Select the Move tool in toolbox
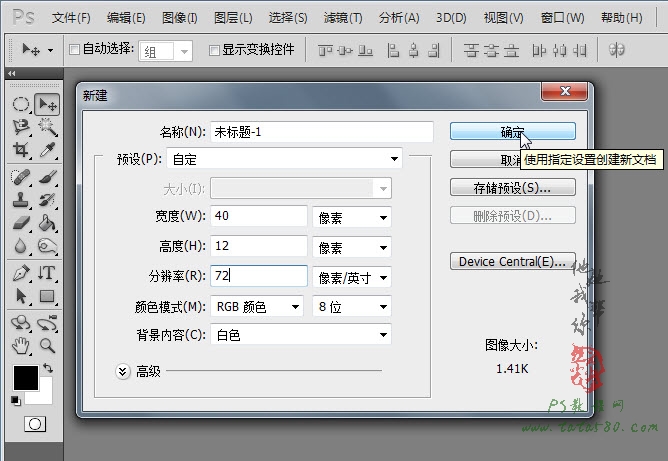The width and height of the screenshot is (668, 461). point(47,104)
